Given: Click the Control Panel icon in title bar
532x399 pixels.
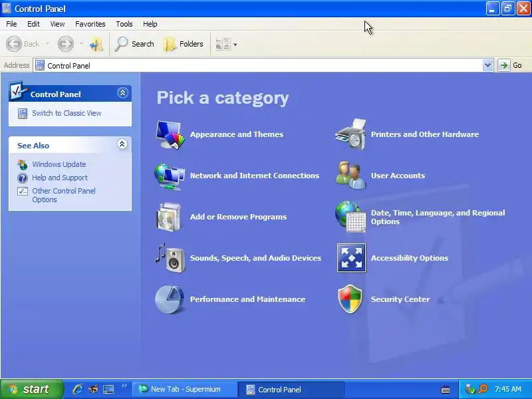Looking at the screenshot, I should click(x=6, y=8).
